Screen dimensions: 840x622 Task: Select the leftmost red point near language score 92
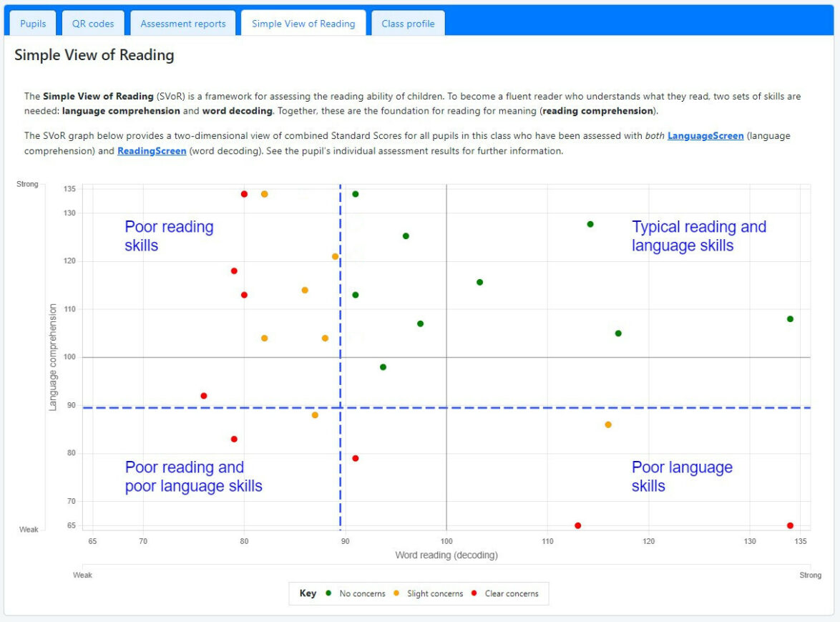204,396
